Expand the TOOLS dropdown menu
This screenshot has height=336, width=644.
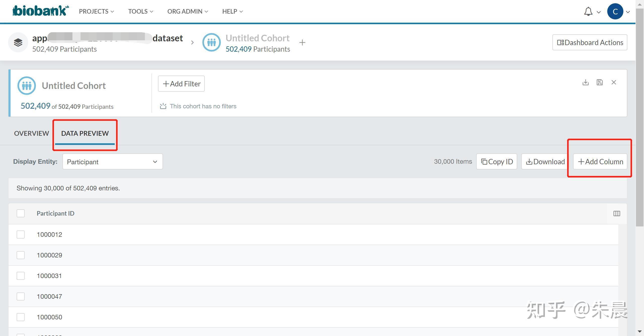(x=141, y=12)
